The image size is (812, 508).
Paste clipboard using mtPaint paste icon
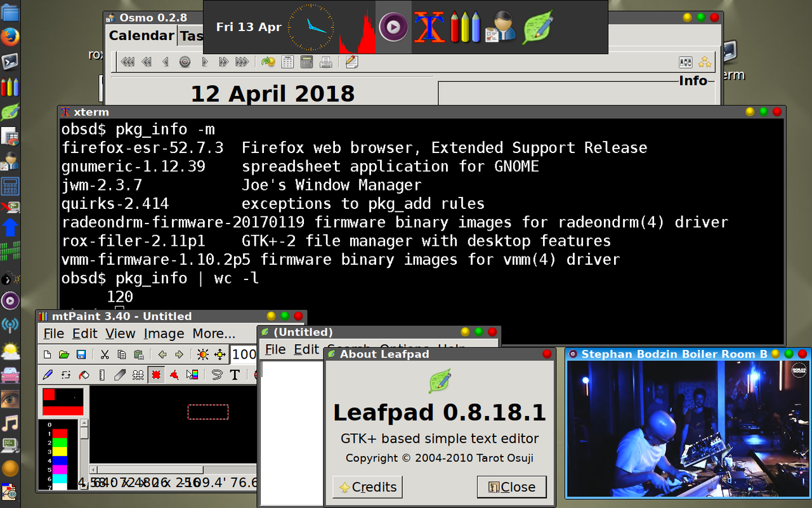pos(138,354)
